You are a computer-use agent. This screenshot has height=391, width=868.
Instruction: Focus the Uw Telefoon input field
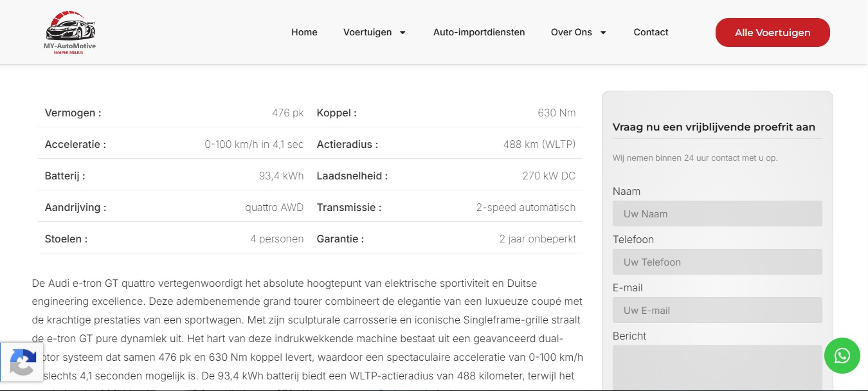(718, 262)
